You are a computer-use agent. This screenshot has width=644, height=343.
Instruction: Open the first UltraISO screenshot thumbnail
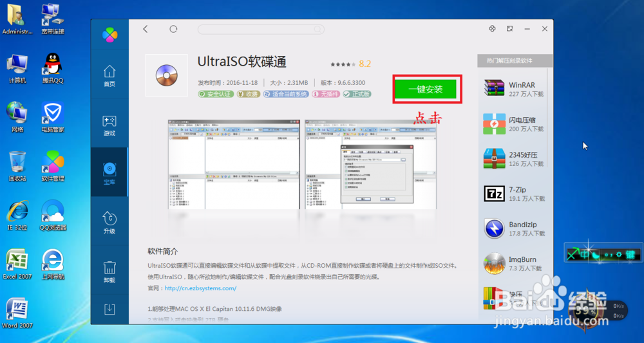(234, 165)
